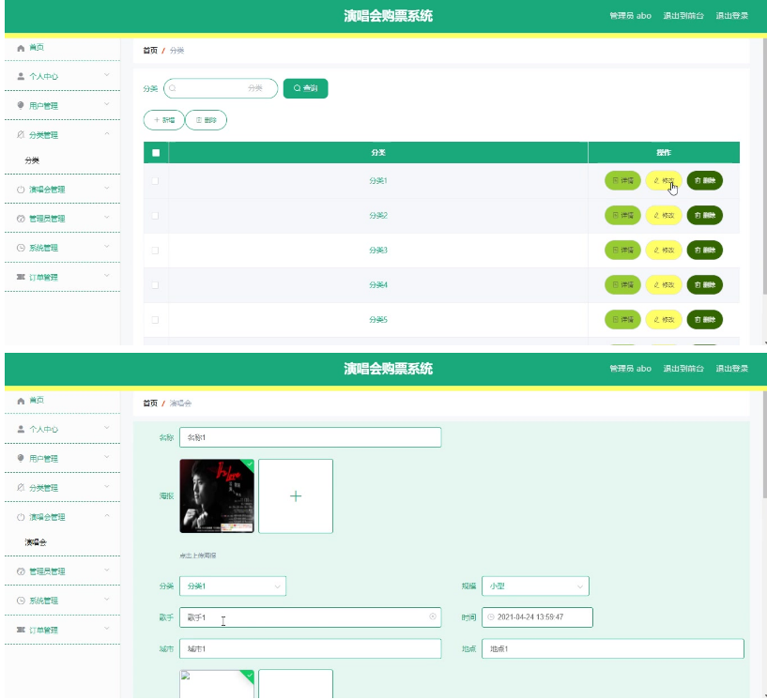Click the 系统管理 clock icon on the 分类 page sidebar
Screen dimensions: 767x700
tap(21, 248)
